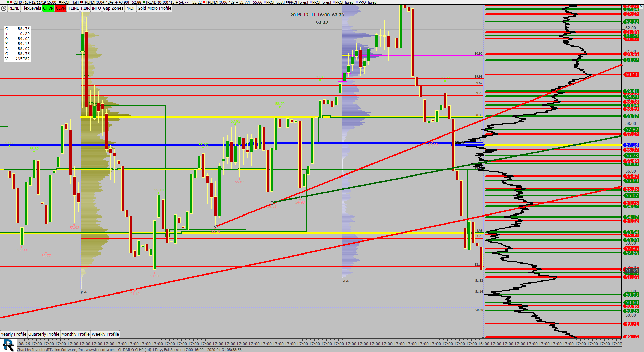Viewport: 644px width, 352px height.
Task: Click the PROF toolbar button
Action: tap(130, 8)
